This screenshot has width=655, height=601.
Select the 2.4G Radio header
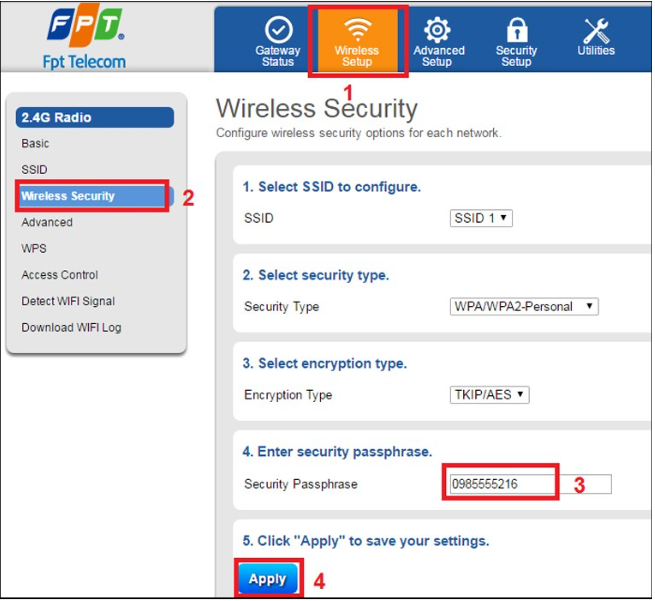click(94, 117)
